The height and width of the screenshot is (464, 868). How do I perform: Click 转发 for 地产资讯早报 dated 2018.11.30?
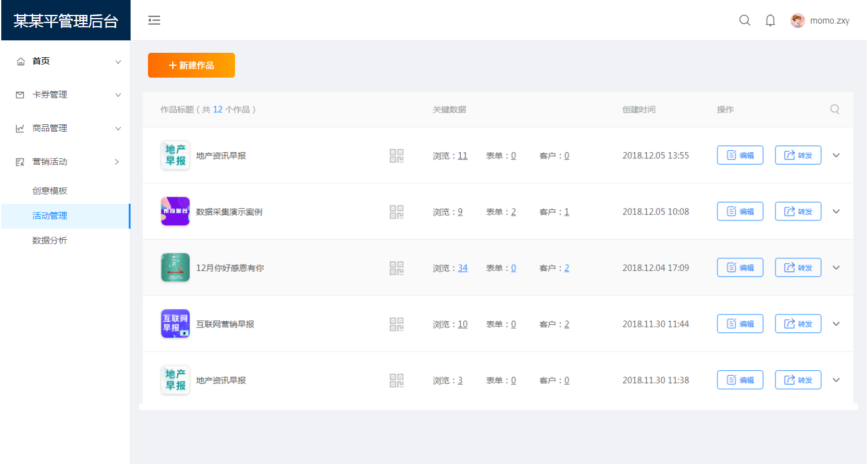tap(798, 380)
